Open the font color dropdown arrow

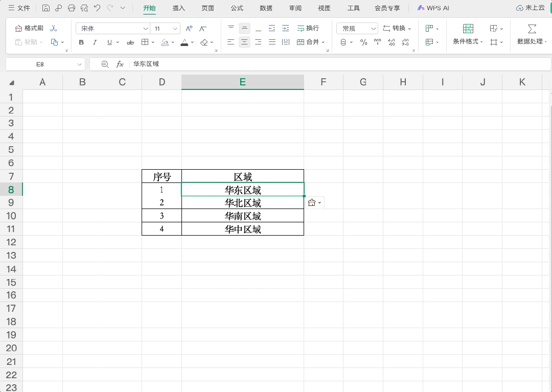point(192,42)
